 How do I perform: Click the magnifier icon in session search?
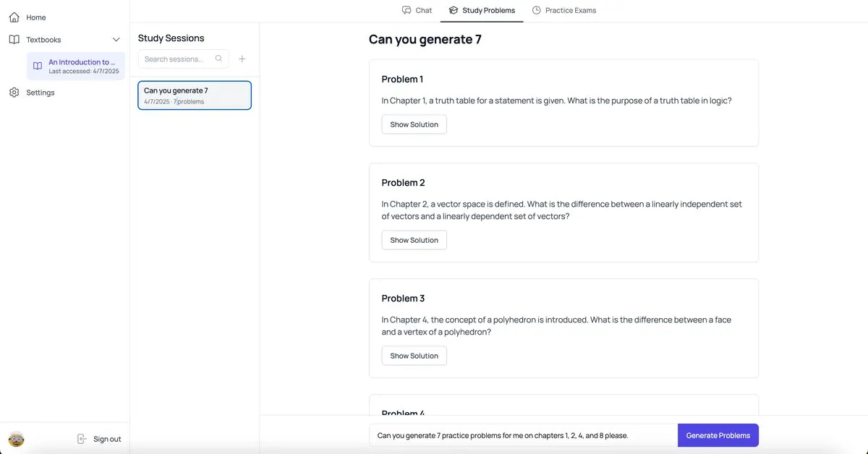click(219, 59)
